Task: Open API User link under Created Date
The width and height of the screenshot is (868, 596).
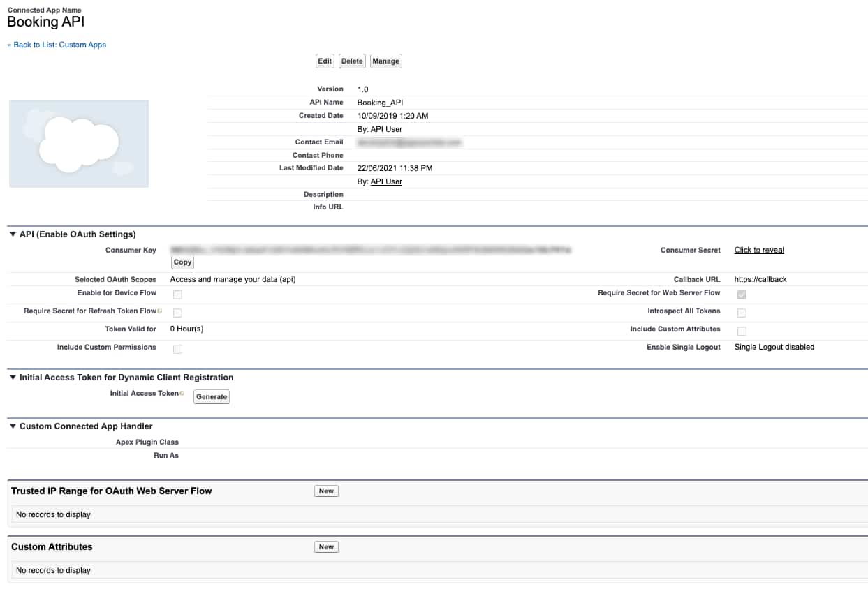Action: (x=386, y=129)
